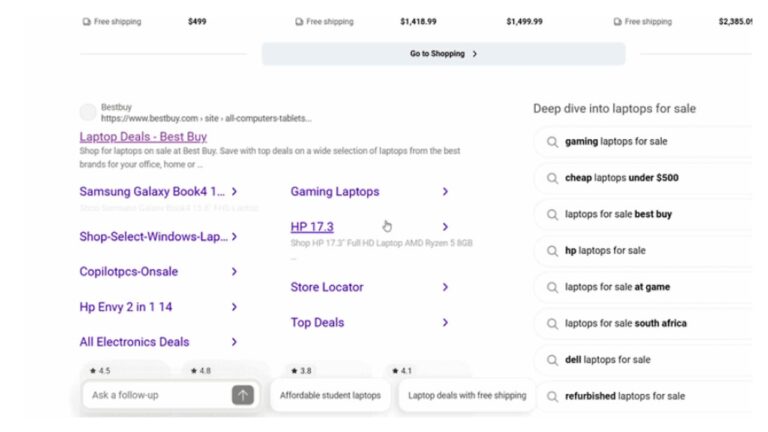Click the $1,499.99 product price
The width and height of the screenshot is (768, 432).
(524, 22)
